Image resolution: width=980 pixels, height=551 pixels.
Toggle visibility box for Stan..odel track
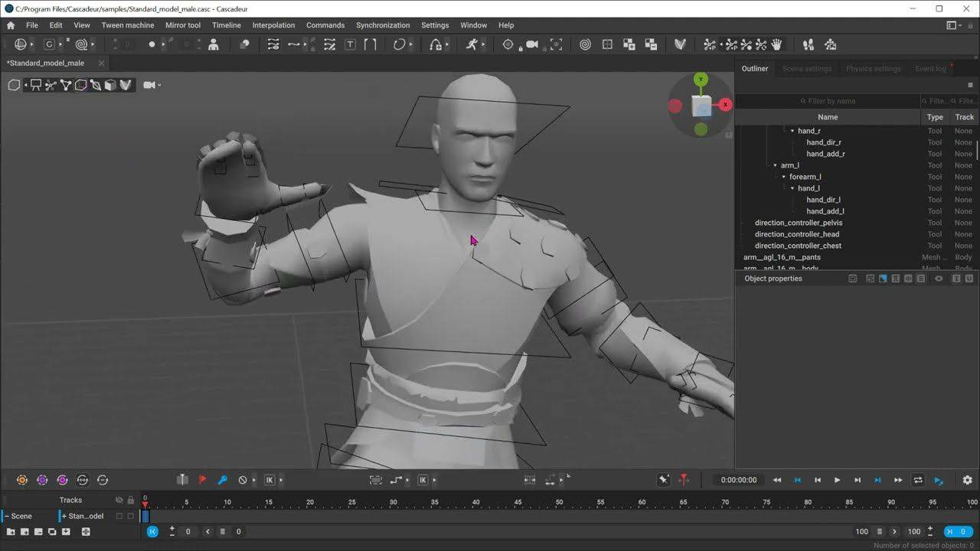click(x=119, y=516)
